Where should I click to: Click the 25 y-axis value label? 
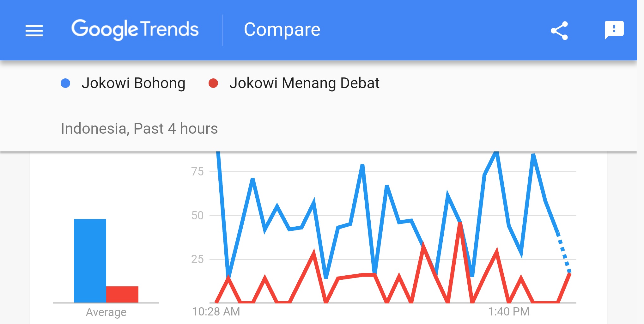(x=197, y=259)
